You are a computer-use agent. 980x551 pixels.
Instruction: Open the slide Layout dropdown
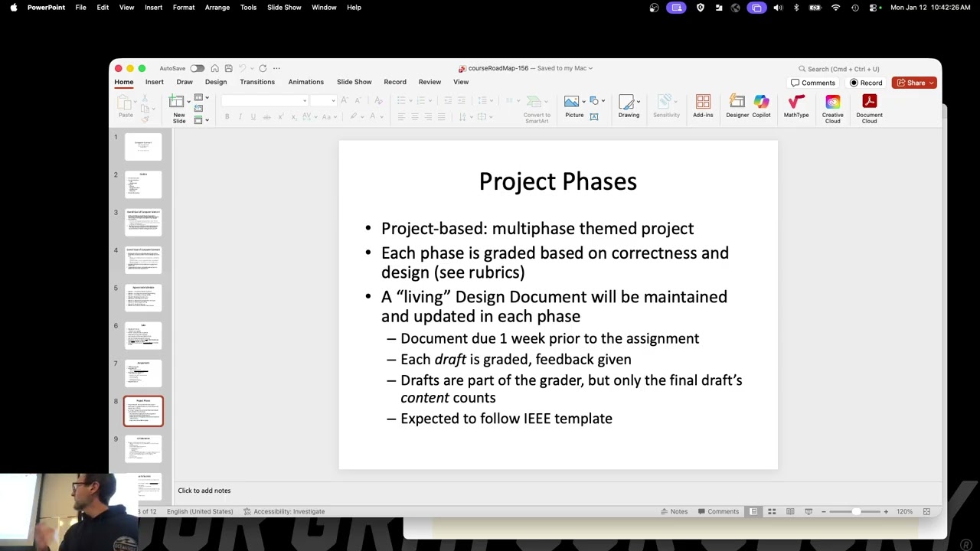pos(201,97)
